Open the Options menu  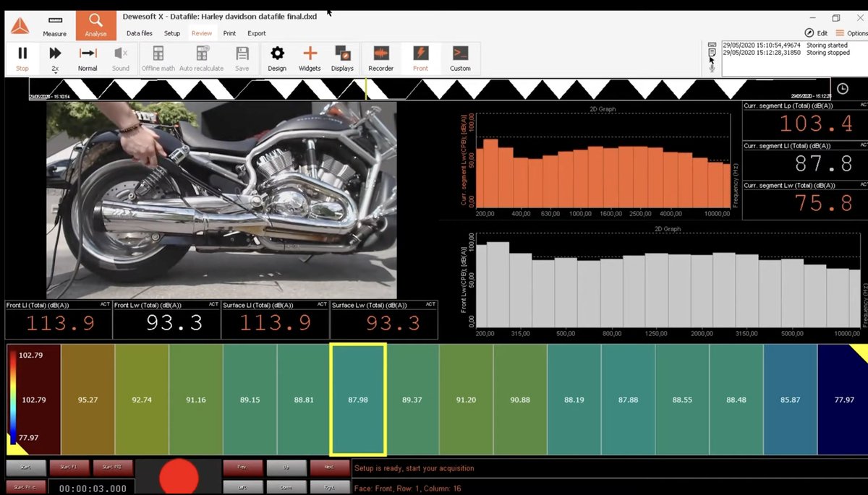point(851,33)
